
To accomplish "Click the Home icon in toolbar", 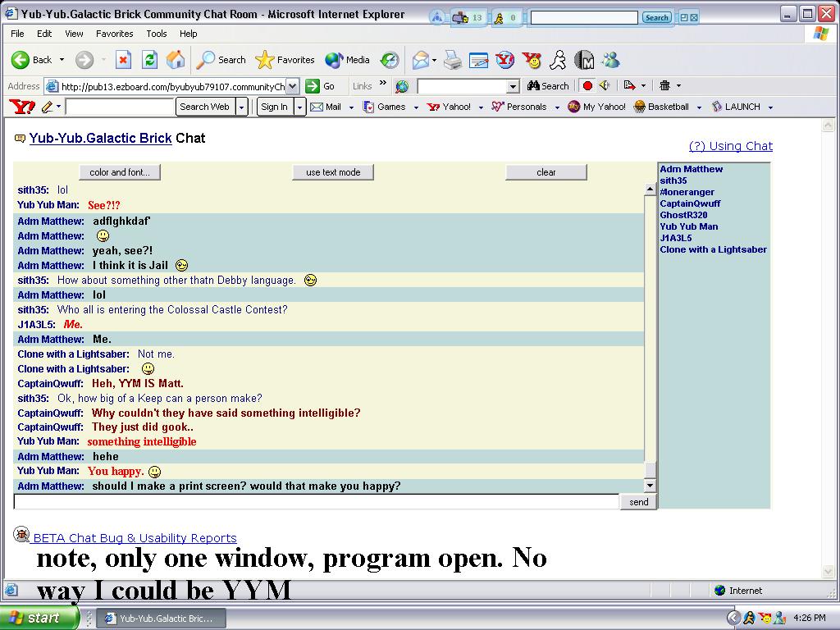I will (176, 60).
